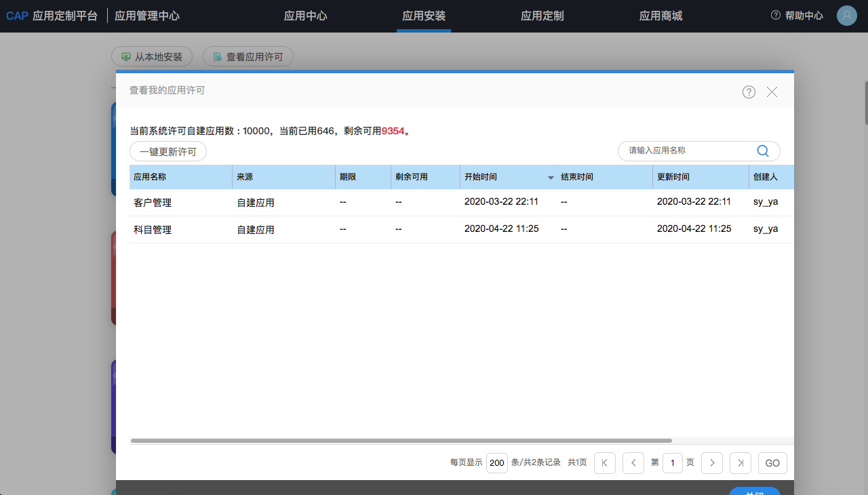868x495 pixels.
Task: Select the 客户管理 row name
Action: [x=153, y=202]
